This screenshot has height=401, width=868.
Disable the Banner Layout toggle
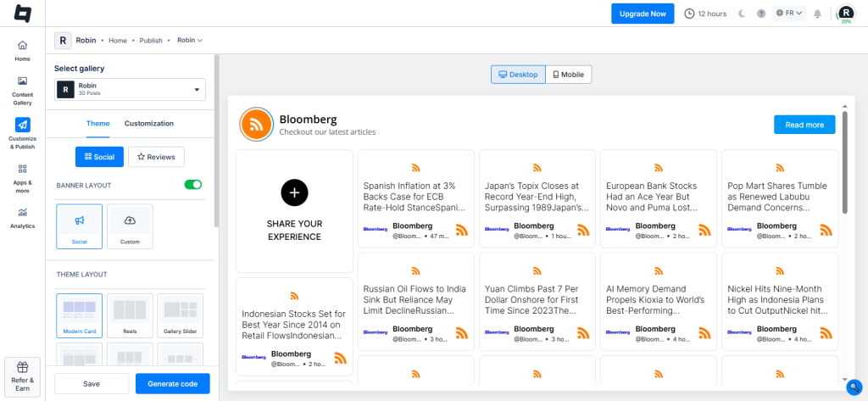point(193,184)
